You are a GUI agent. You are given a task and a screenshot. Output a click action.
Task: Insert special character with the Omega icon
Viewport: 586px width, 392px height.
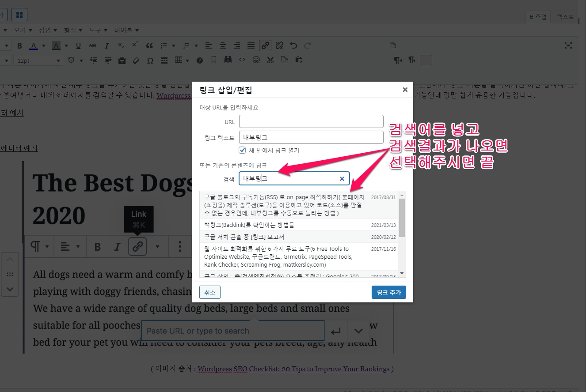[150, 60]
